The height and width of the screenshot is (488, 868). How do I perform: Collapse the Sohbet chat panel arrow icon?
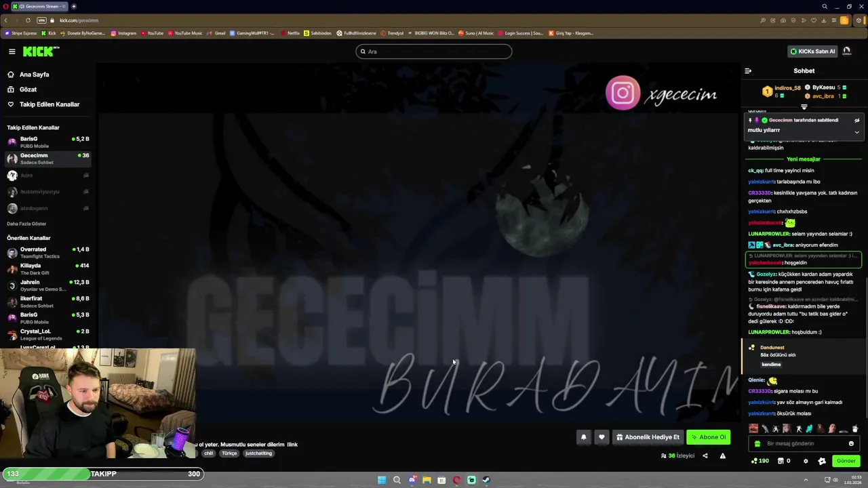point(748,70)
